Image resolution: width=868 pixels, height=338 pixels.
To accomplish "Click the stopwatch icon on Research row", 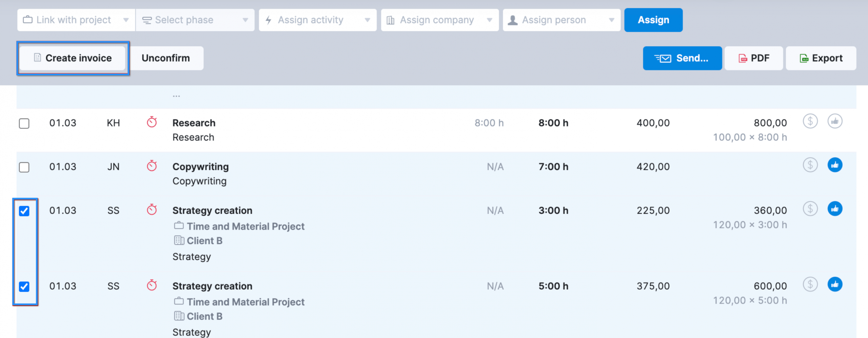I will coord(152,122).
